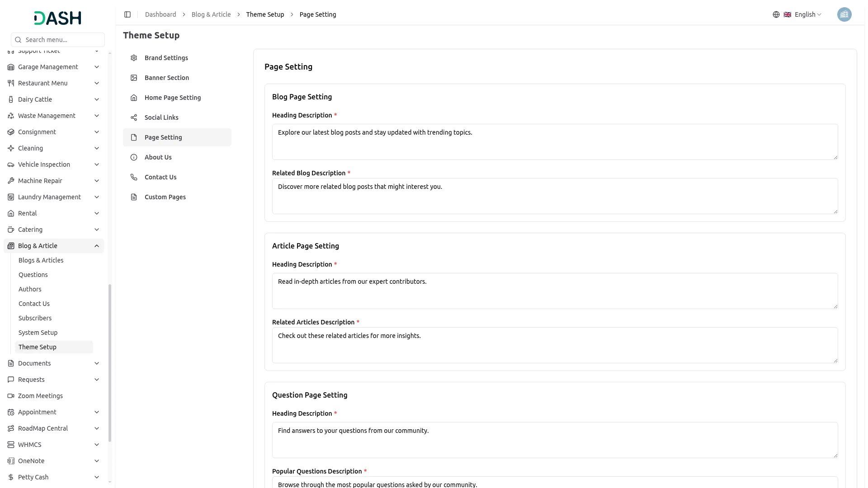Click the Banner Section image icon
The image size is (868, 488).
click(134, 78)
